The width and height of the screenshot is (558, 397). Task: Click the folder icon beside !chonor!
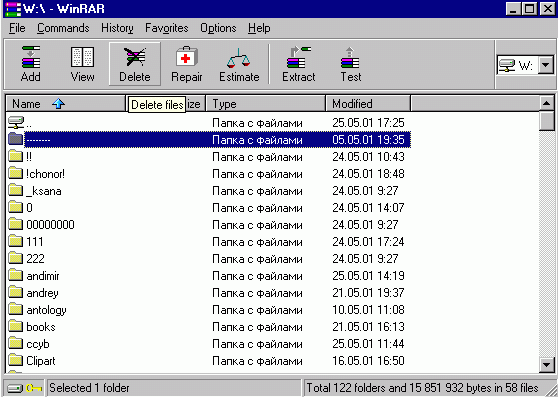pos(15,173)
